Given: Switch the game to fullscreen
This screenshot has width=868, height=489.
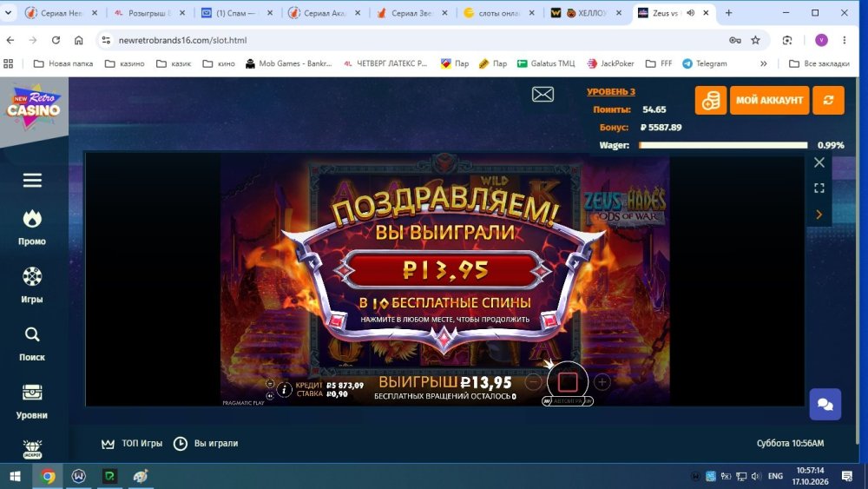Looking at the screenshot, I should pyautogui.click(x=819, y=188).
